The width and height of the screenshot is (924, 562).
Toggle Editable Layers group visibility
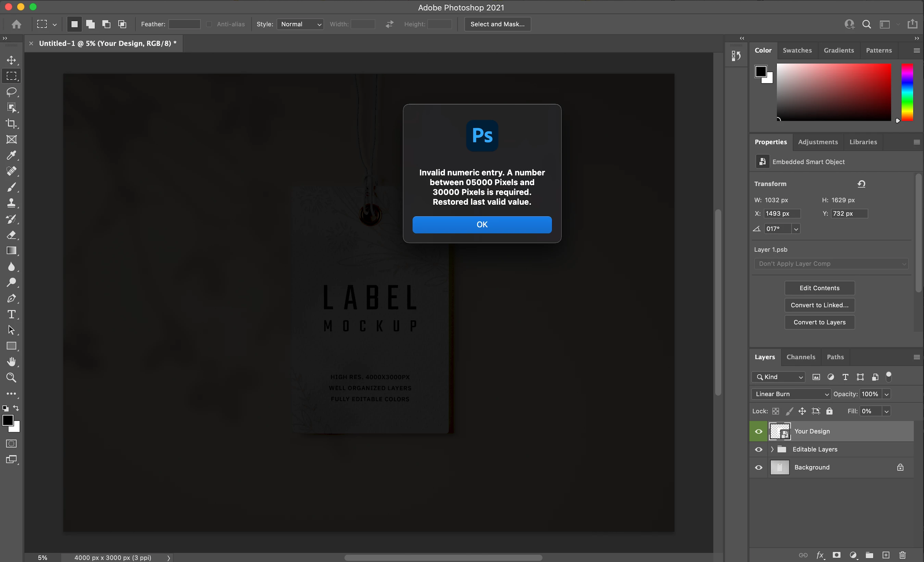758,449
